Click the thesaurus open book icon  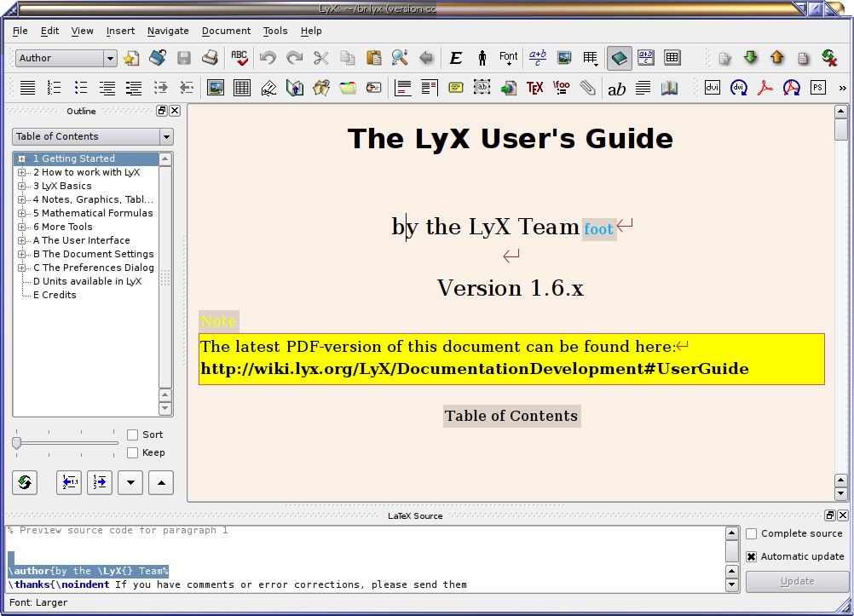tap(669, 88)
